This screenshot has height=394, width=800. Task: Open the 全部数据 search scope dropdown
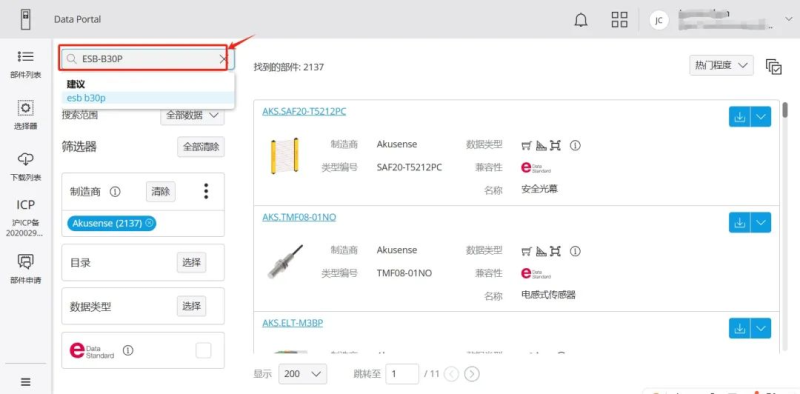coord(193,115)
